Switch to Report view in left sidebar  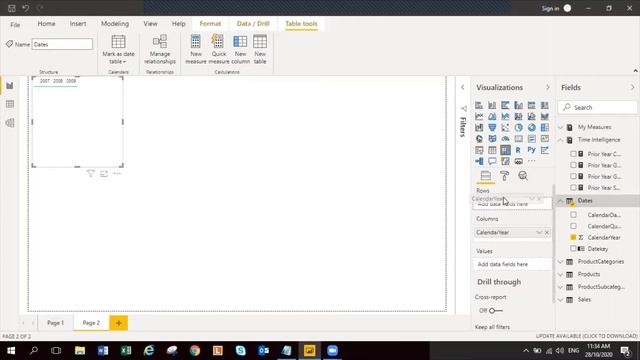click(x=10, y=86)
